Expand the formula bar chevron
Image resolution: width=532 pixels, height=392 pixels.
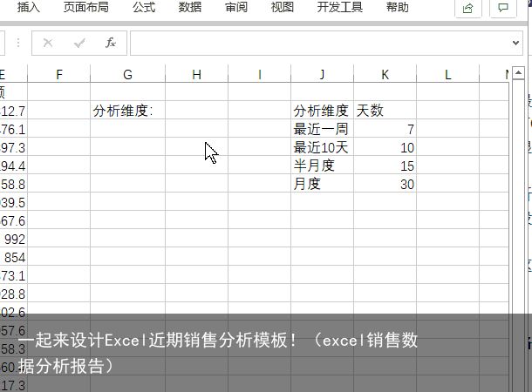[x=515, y=43]
